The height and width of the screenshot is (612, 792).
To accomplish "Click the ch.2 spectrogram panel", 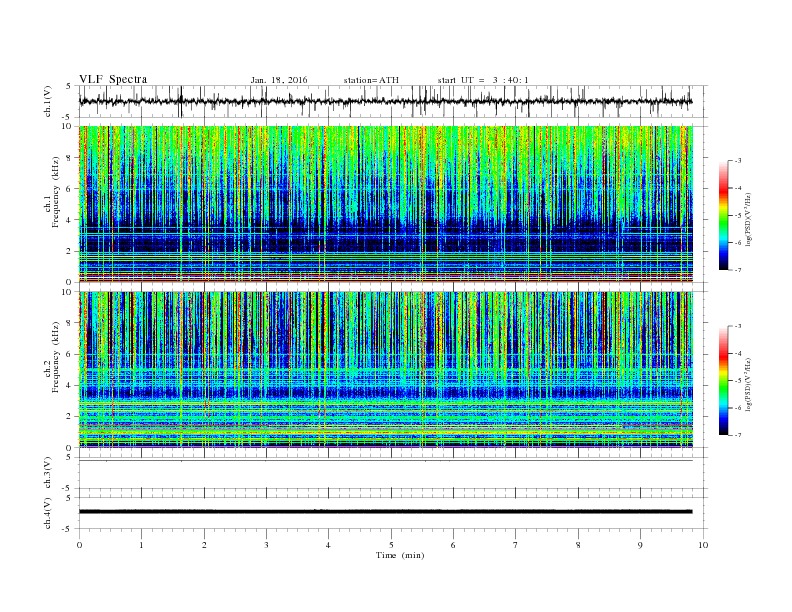I will click(386, 370).
